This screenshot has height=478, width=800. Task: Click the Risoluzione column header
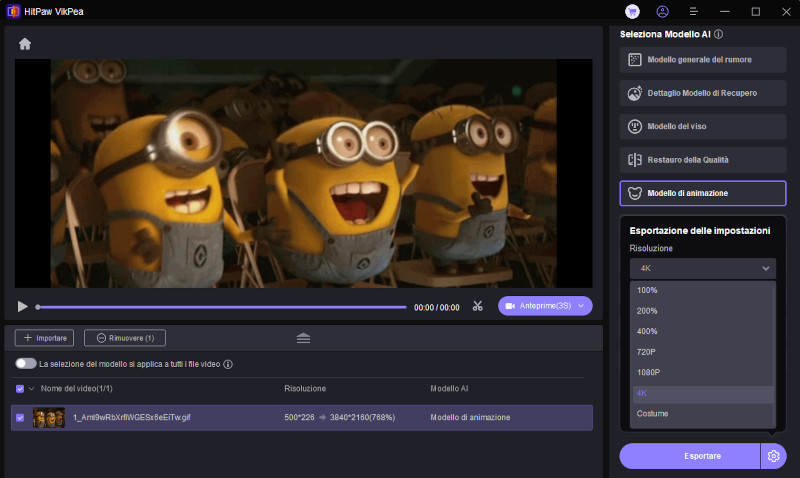click(305, 389)
